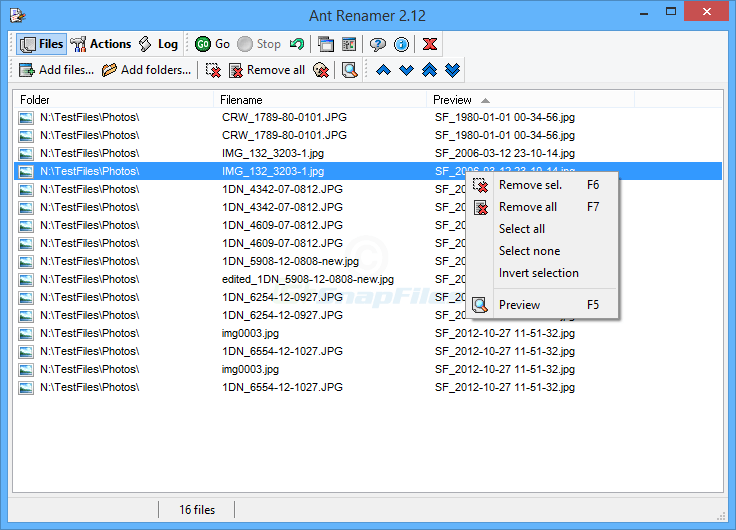This screenshot has height=530, width=736.
Task: Sort by the Filename column header
Action: point(320,100)
